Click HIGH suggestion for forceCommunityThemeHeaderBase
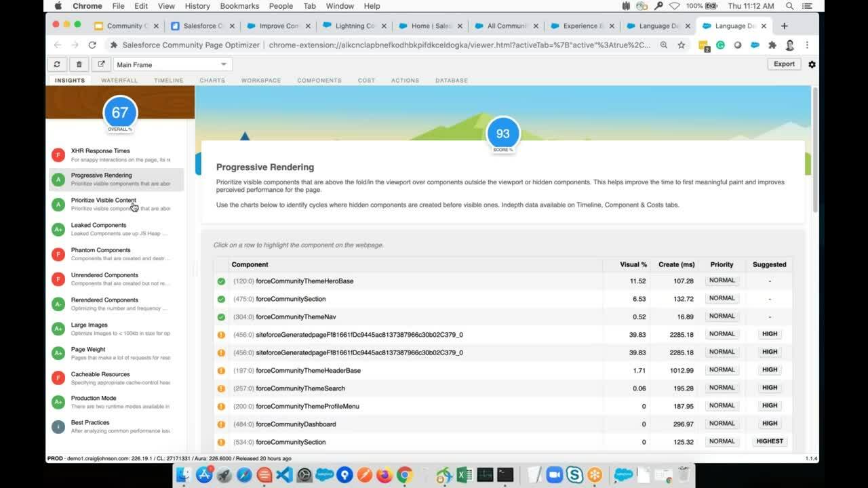Image resolution: width=868 pixels, height=488 pixels. pyautogui.click(x=770, y=370)
